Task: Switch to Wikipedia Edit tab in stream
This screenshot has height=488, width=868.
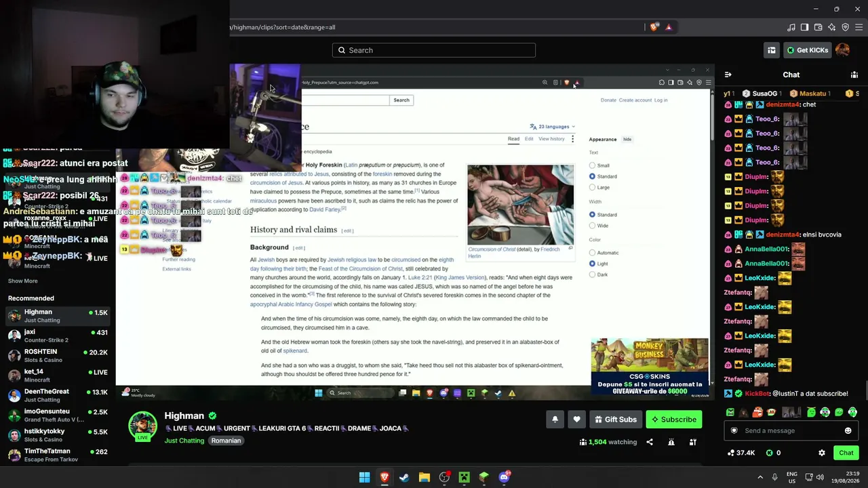Action: pyautogui.click(x=529, y=139)
